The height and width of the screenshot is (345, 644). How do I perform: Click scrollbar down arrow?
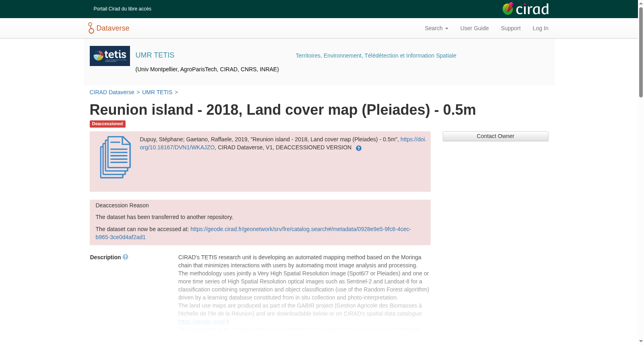click(x=641, y=341)
